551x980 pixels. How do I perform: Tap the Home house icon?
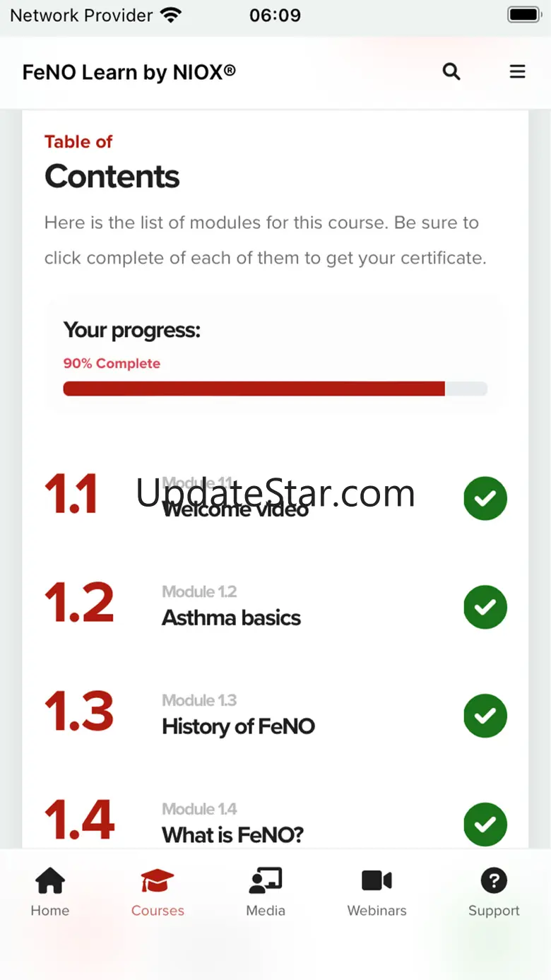[x=50, y=880]
